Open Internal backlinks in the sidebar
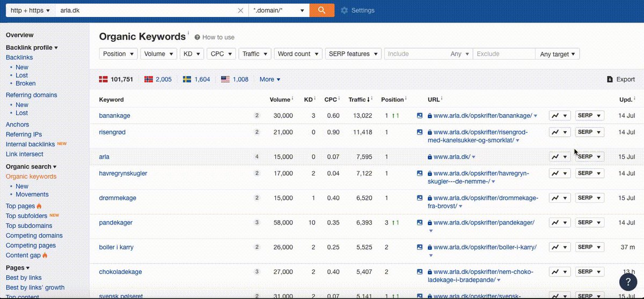The width and height of the screenshot is (644, 299). pyautogui.click(x=30, y=145)
